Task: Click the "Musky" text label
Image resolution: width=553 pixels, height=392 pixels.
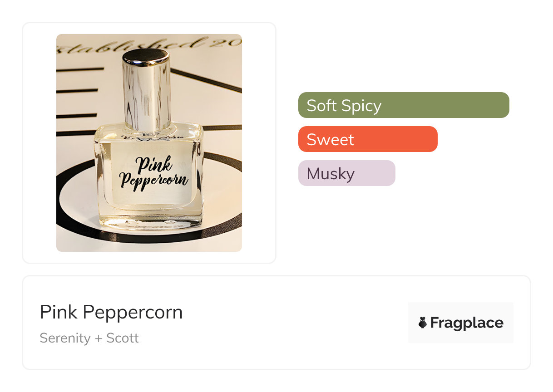Action: [331, 173]
